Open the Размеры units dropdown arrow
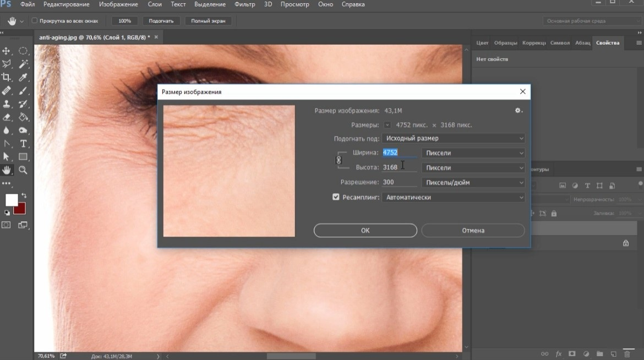The image size is (644, 360). click(x=388, y=125)
